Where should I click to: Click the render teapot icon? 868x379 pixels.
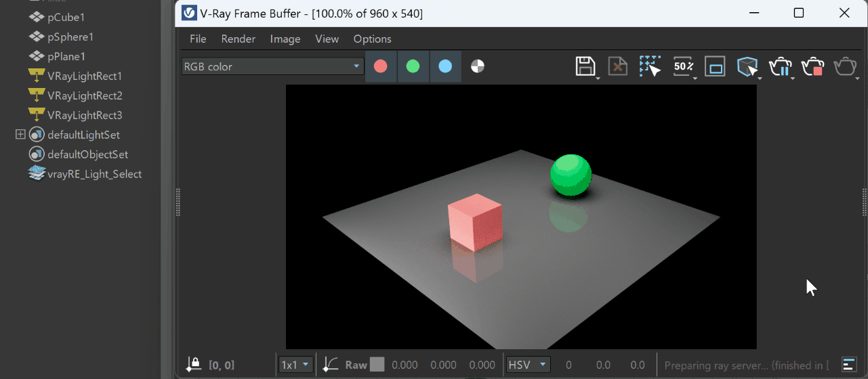[845, 66]
